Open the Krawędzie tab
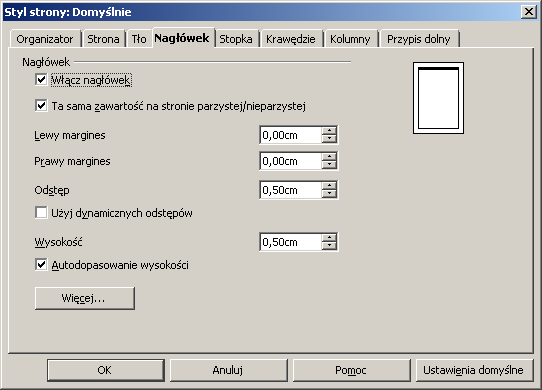Screen dimensions: 542x390 (x=291, y=39)
